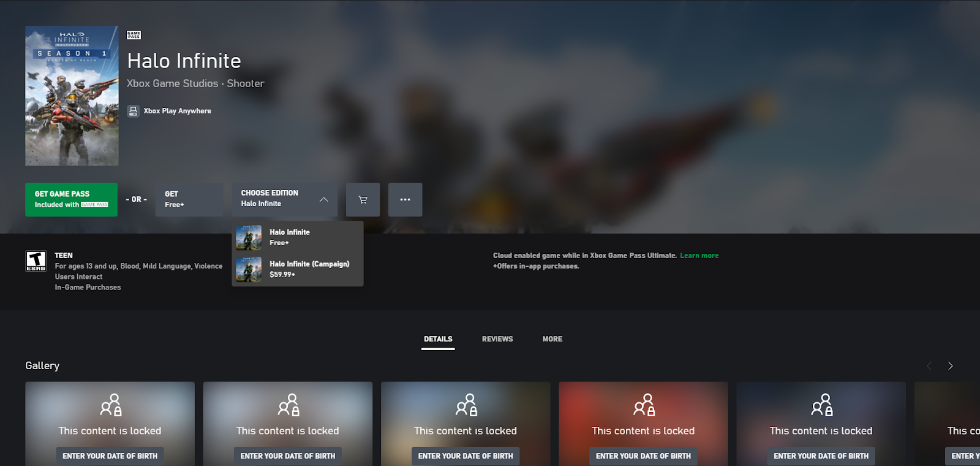Select Halo Infinite (Campaign) $59.99+ edition

pos(298,269)
